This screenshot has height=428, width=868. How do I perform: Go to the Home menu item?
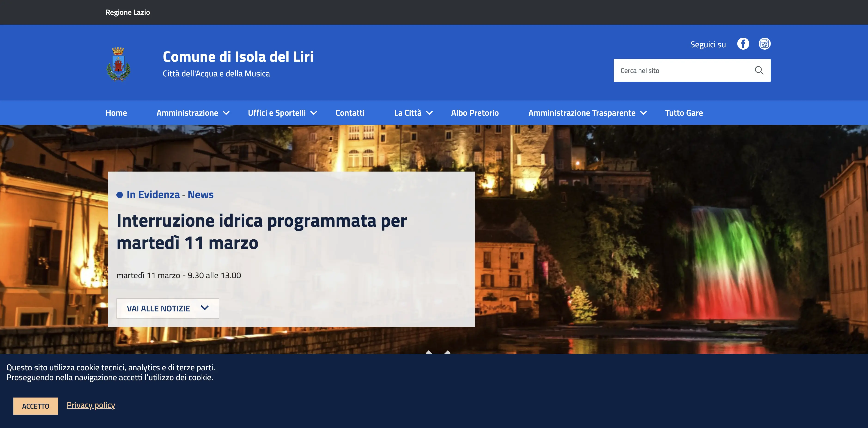(116, 113)
